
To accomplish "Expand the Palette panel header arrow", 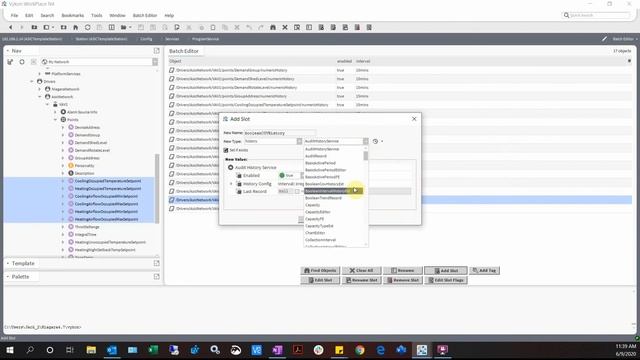I will point(7,276).
